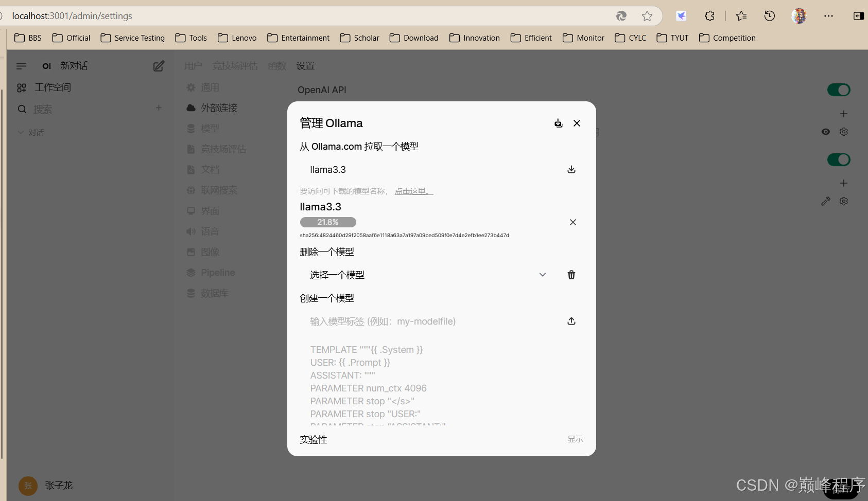Click the browser profile avatar
The height and width of the screenshot is (501, 868).
(799, 16)
